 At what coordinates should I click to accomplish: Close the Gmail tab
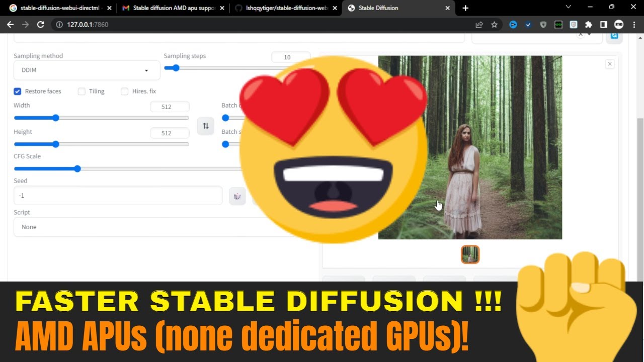[222, 8]
